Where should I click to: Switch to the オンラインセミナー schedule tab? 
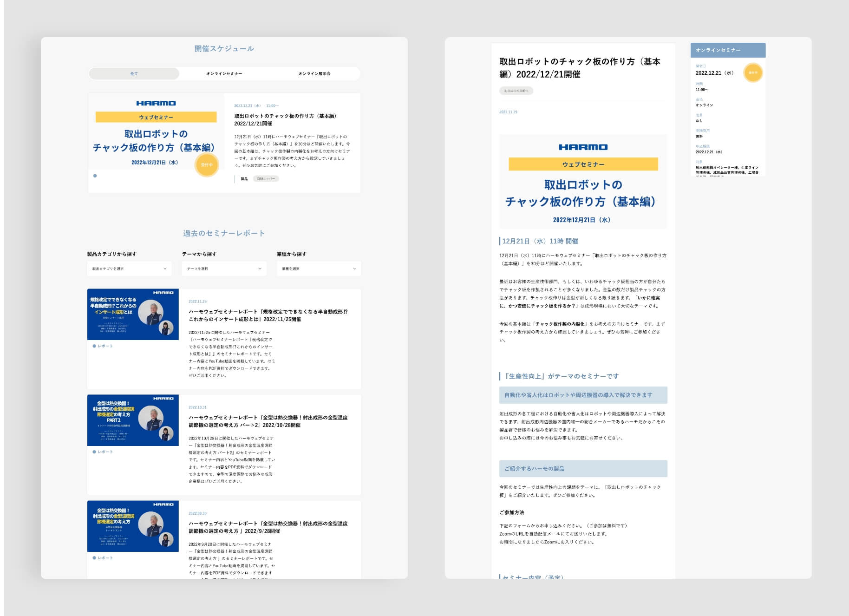(224, 73)
